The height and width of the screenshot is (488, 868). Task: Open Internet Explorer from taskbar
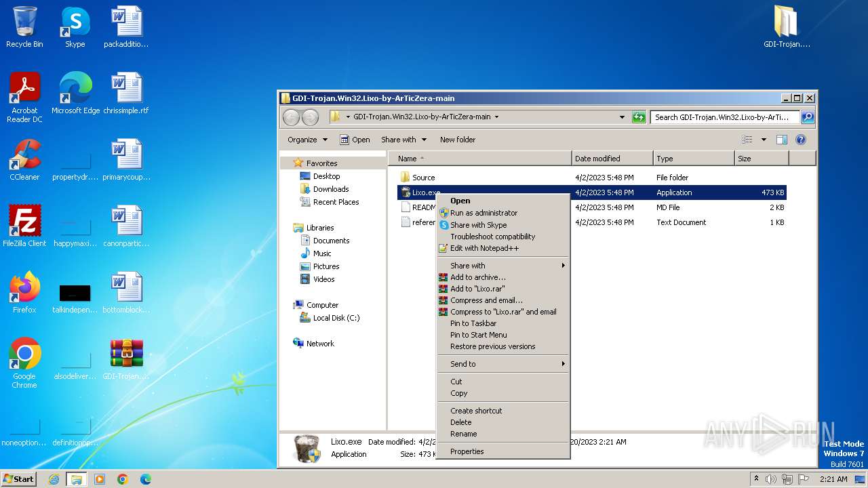(x=54, y=479)
